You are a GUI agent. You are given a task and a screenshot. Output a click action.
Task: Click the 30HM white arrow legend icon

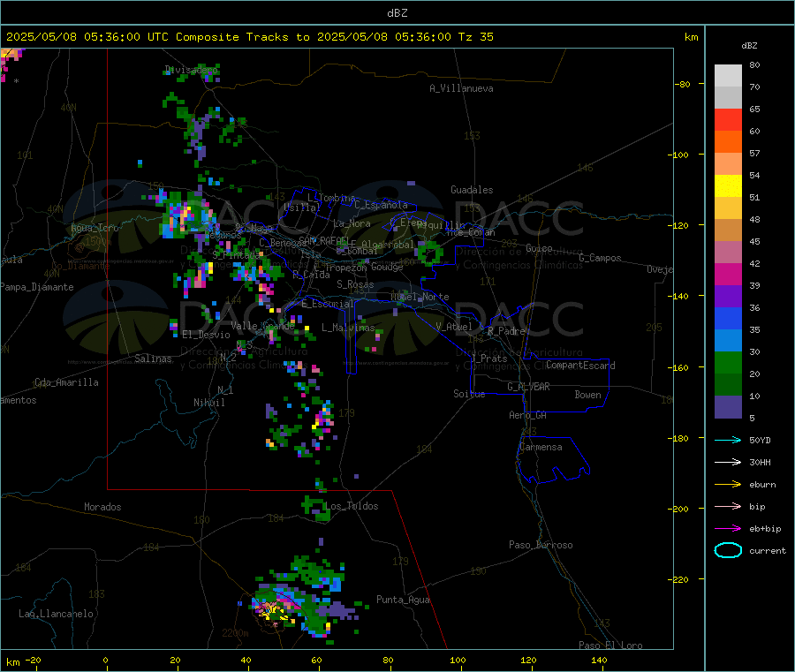728,462
